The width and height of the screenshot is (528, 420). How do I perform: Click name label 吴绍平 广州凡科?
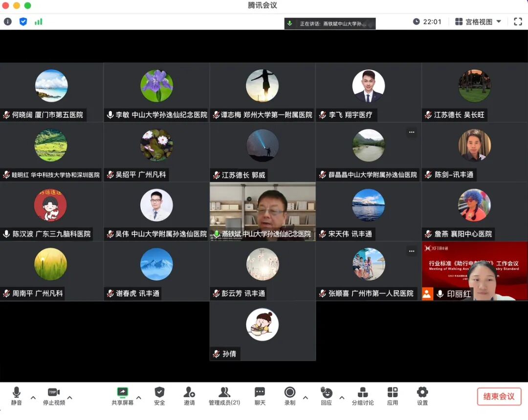[x=141, y=175]
